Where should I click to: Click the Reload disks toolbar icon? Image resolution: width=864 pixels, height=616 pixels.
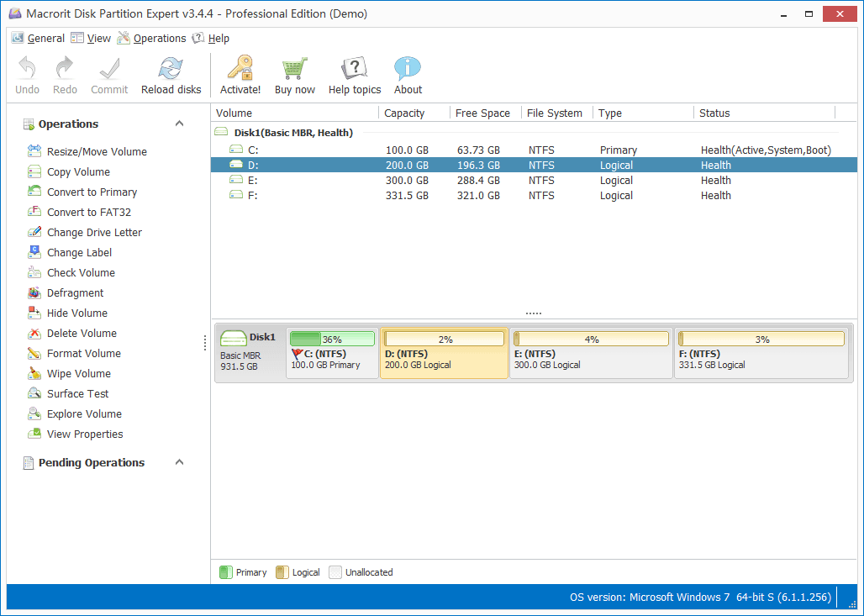click(x=171, y=69)
